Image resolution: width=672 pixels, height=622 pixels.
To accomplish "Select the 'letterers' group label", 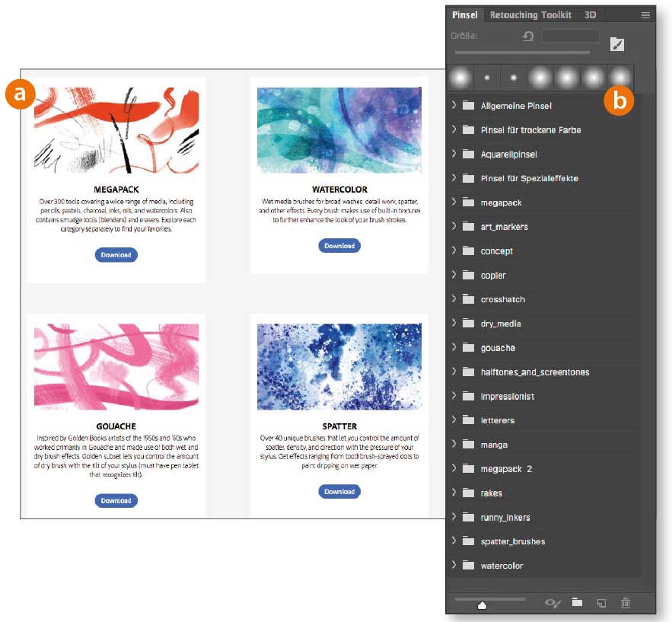I will click(x=498, y=420).
